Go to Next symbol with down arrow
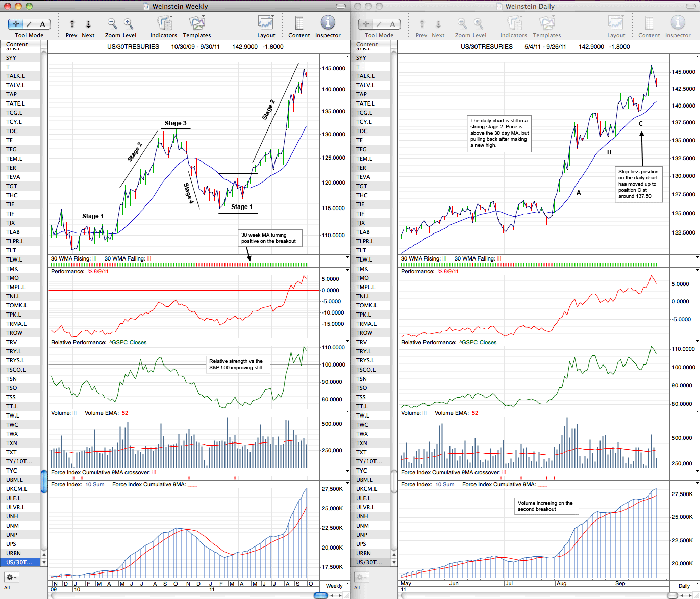Image resolution: width=700 pixels, height=599 pixels. [88, 24]
